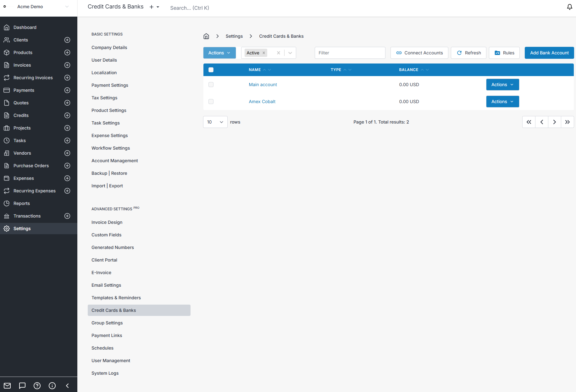Open Tax Settings in settings menu
Viewport: 576px width, 392px height.
click(x=104, y=98)
